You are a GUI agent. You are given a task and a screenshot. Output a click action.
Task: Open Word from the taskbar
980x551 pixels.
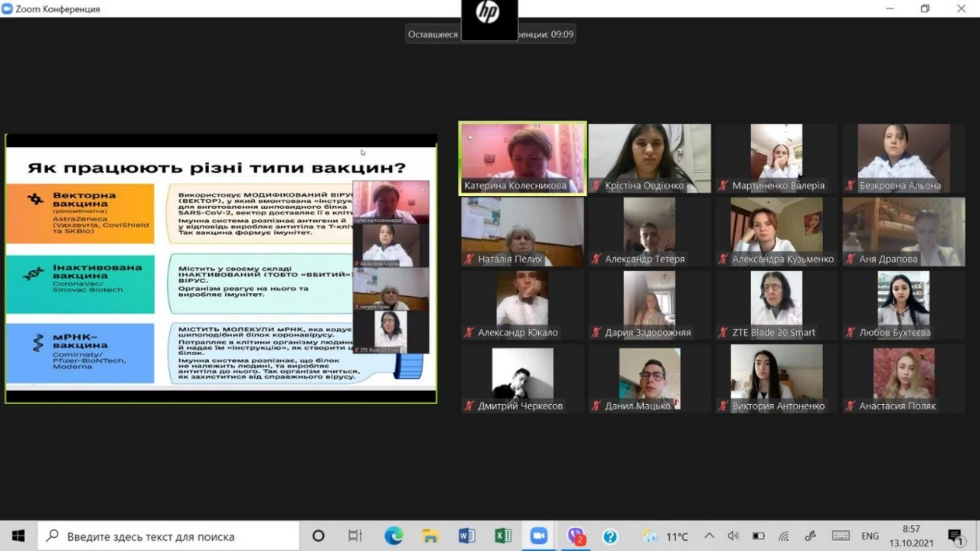[x=467, y=536]
